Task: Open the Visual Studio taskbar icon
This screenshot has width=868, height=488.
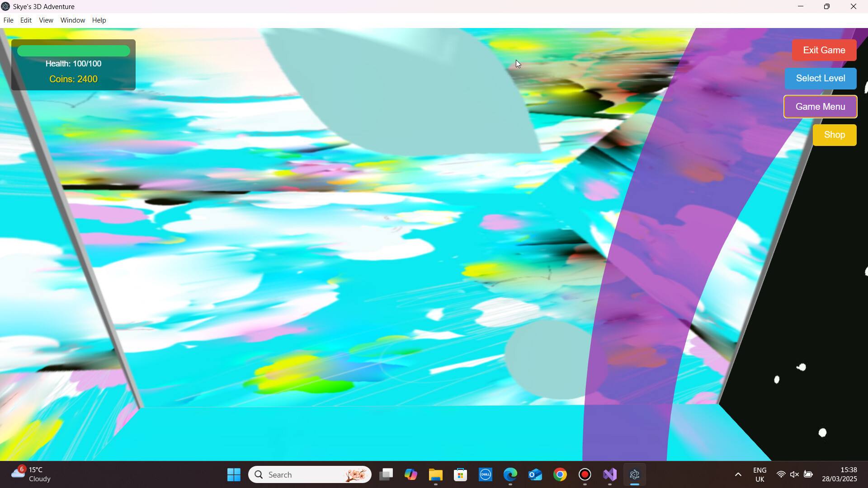Action: pos(609,474)
